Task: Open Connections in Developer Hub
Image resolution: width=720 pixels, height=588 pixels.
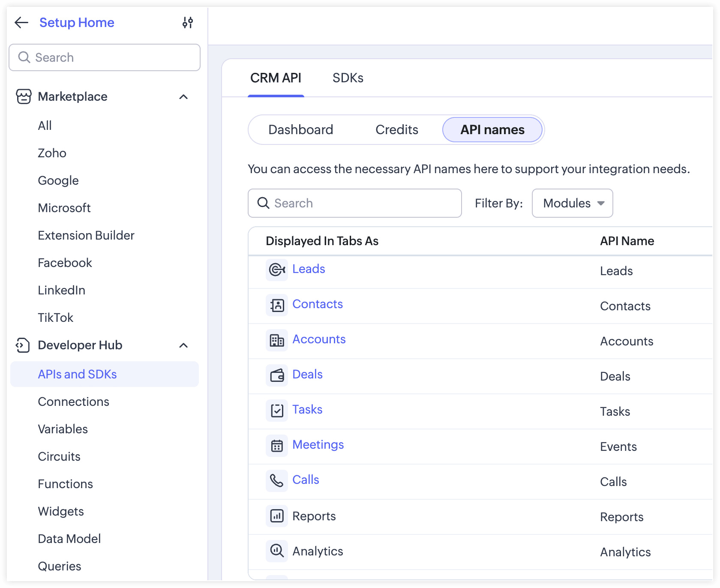Action: click(x=73, y=402)
